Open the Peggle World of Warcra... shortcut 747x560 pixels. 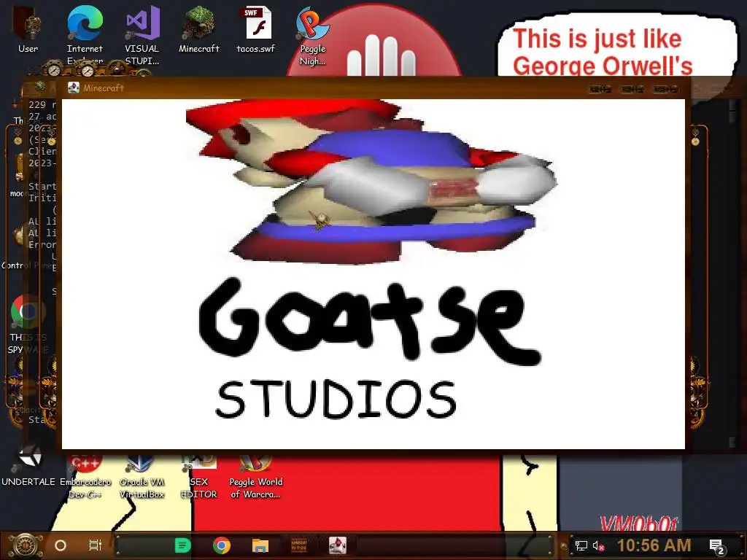(256, 476)
